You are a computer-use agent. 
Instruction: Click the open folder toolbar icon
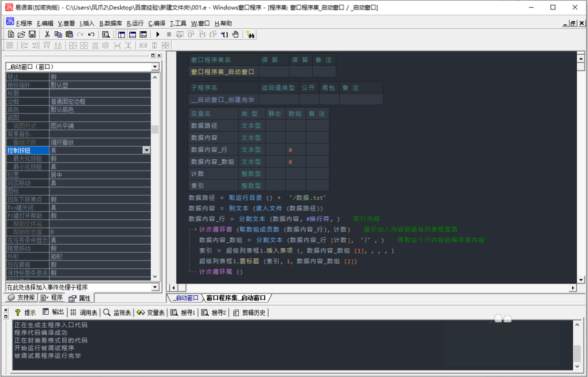tap(21, 35)
